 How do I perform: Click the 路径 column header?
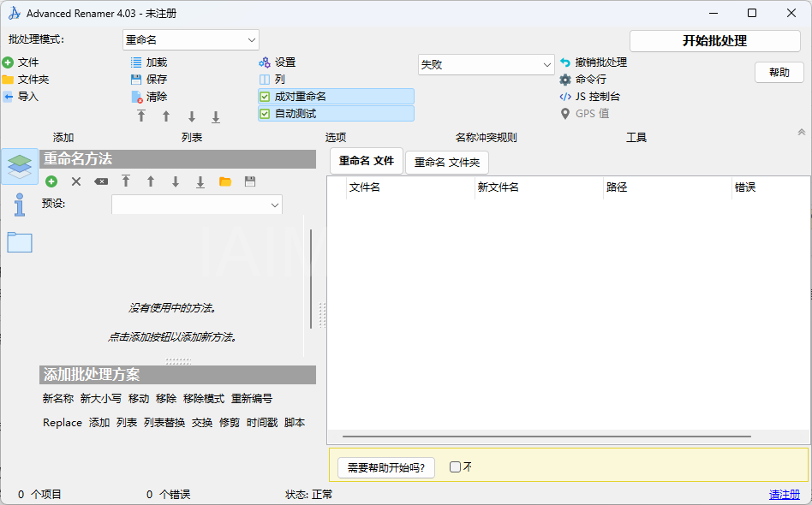[x=667, y=187]
